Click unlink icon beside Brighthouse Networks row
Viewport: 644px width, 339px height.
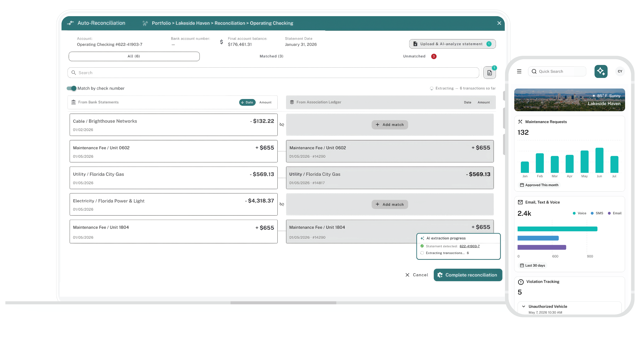(x=282, y=125)
